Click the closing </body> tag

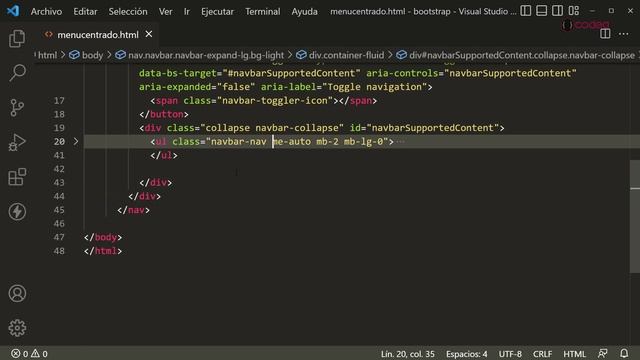pyautogui.click(x=103, y=237)
